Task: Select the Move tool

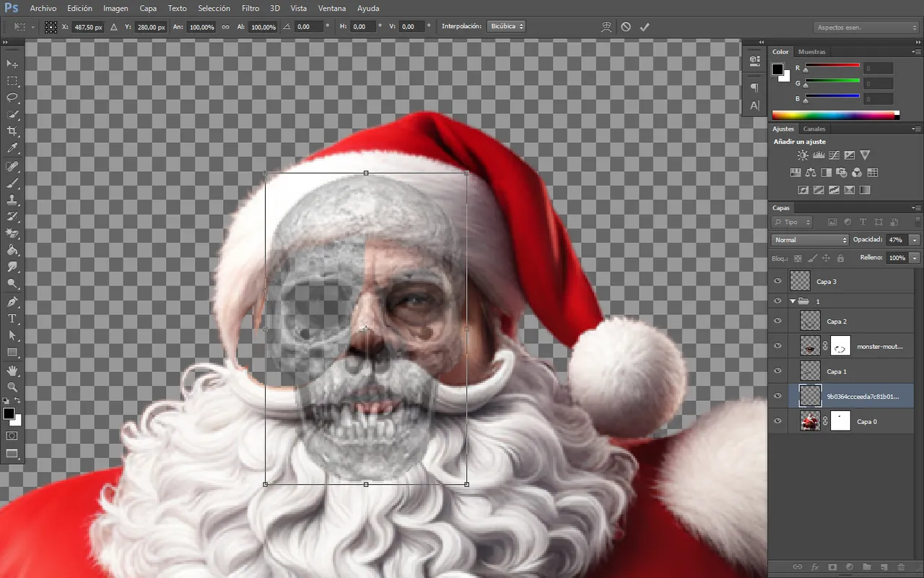Action: coord(12,64)
